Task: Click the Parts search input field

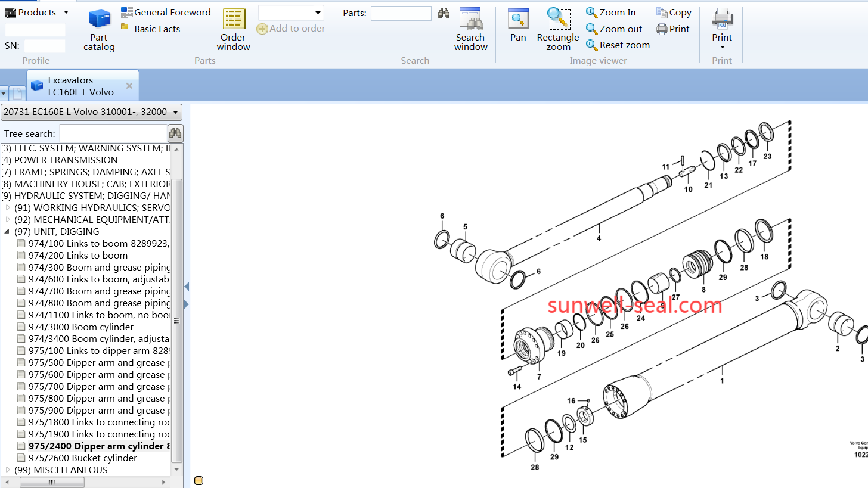Action: coord(401,13)
